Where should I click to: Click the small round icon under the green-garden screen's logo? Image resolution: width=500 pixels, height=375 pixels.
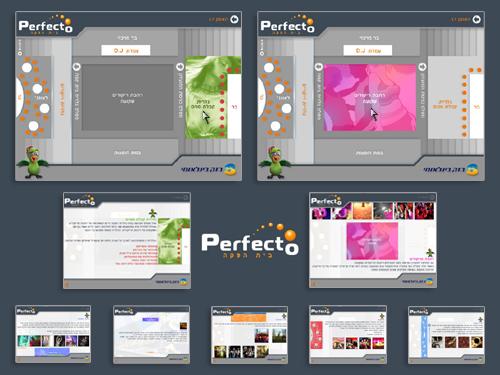tap(20, 53)
